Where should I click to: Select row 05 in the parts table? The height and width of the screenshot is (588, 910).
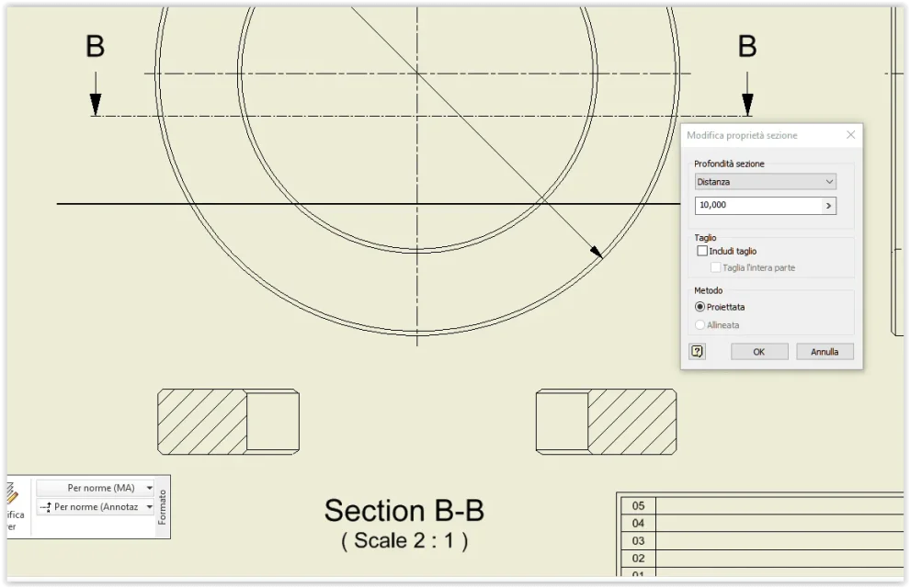(x=762, y=505)
